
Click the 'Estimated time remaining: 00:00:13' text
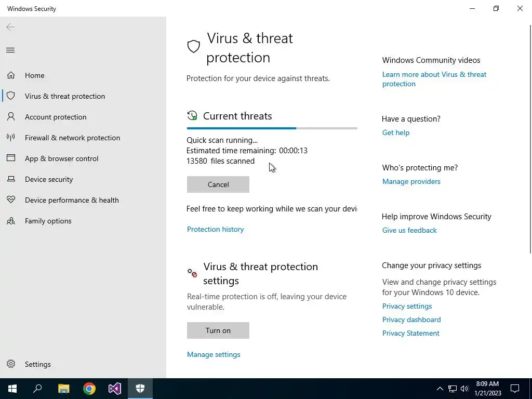(247, 151)
